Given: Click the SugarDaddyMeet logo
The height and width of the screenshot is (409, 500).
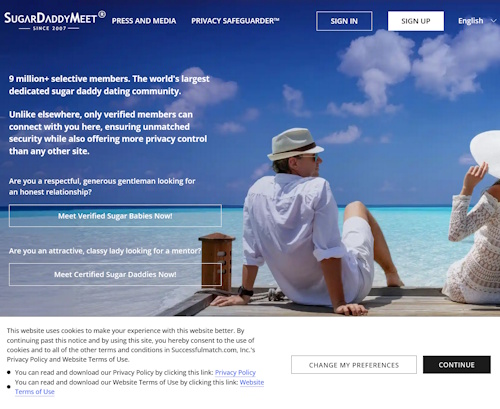Looking at the screenshot, I should click(55, 21).
